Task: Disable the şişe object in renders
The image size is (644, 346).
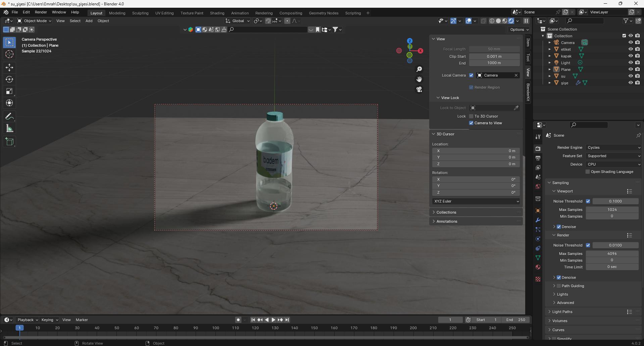Action: pos(637,83)
